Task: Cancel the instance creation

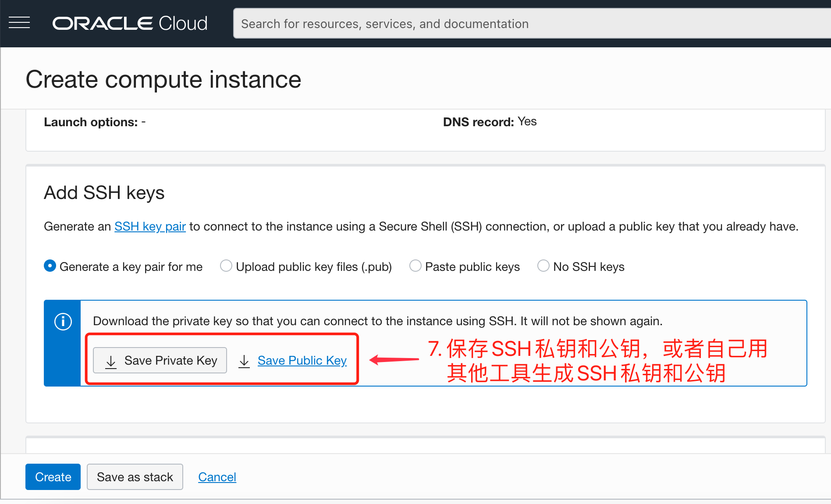Action: click(217, 477)
